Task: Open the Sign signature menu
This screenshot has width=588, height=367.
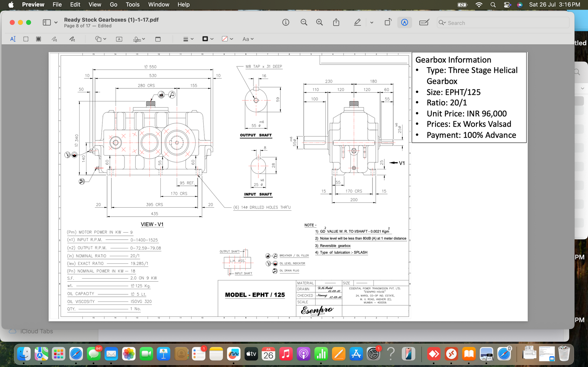Action: [139, 39]
